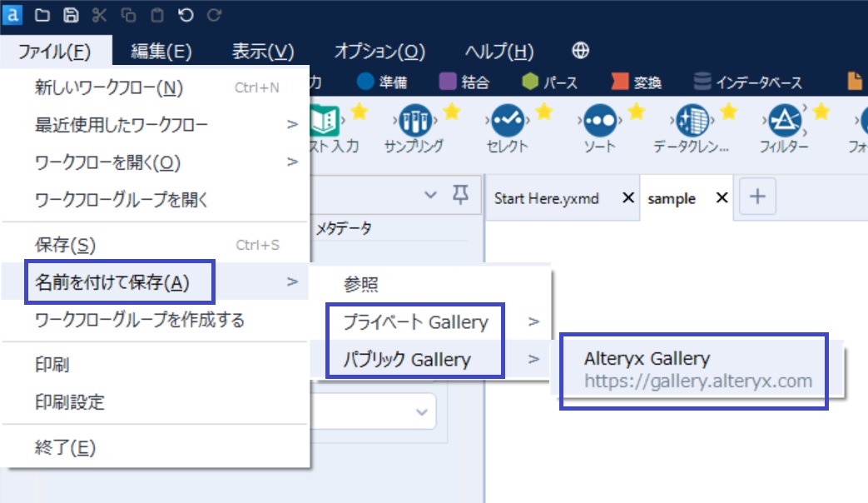Choose ワークフローグループを開く menu item
868x503 pixels.
tap(155, 199)
